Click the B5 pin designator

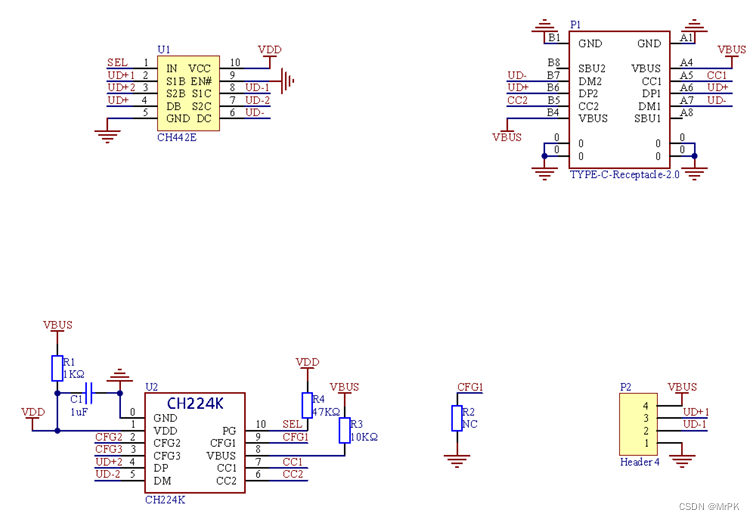554,100
